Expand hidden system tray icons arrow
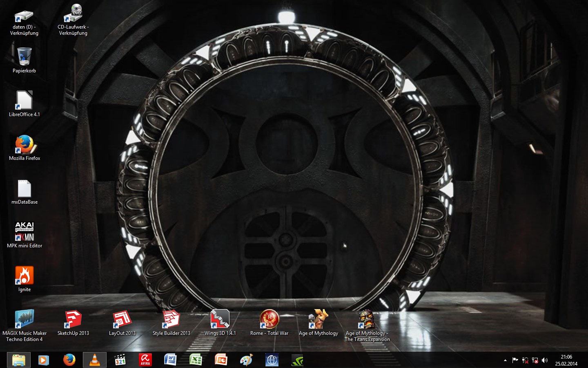This screenshot has height=368, width=588. point(505,360)
